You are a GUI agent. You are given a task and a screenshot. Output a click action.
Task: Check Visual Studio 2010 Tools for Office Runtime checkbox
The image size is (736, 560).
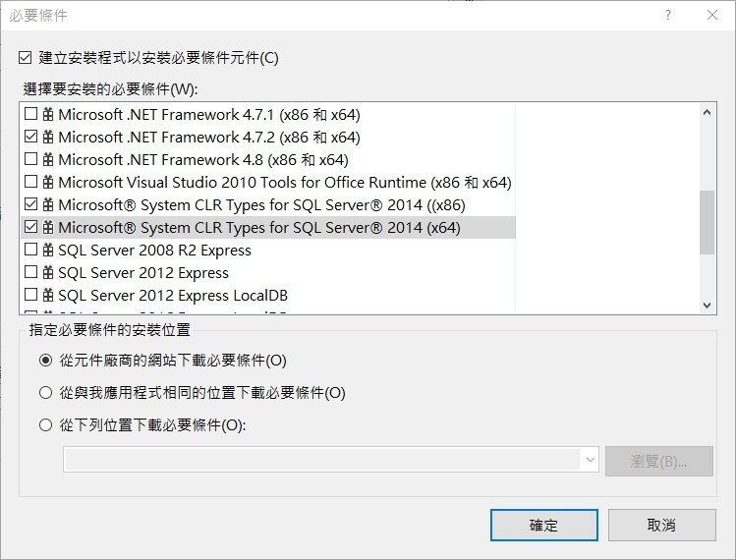tap(31, 181)
